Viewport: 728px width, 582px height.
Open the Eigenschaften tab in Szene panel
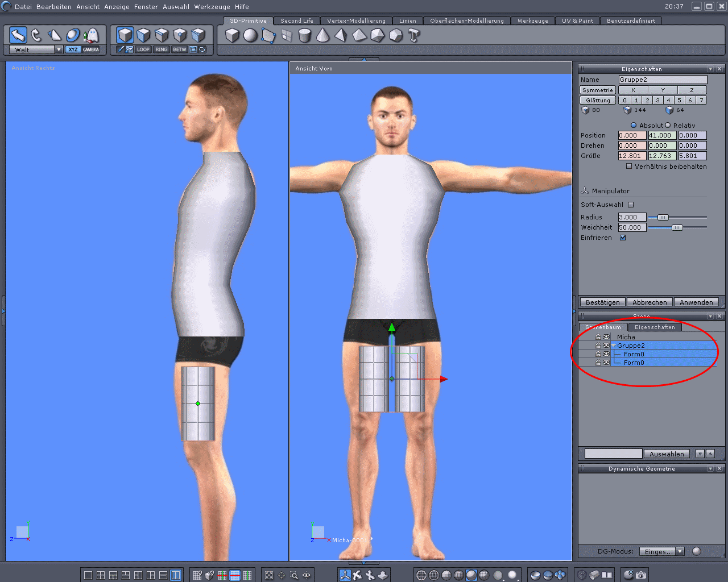pyautogui.click(x=655, y=327)
